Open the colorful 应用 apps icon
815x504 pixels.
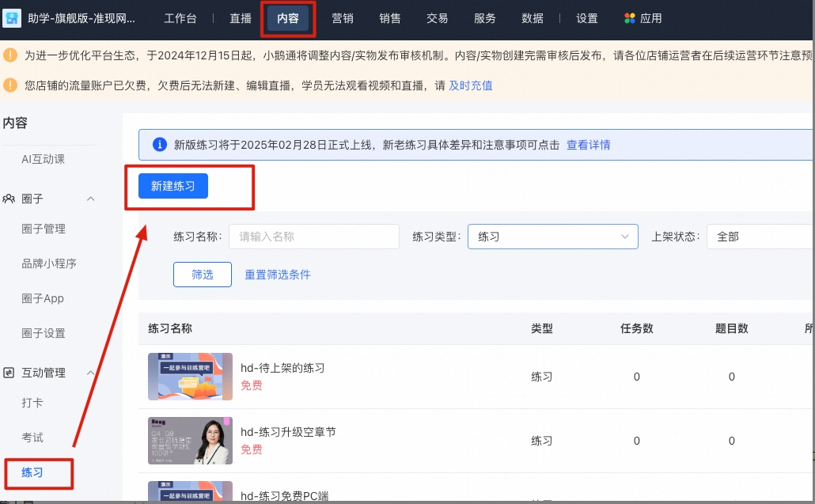click(629, 17)
